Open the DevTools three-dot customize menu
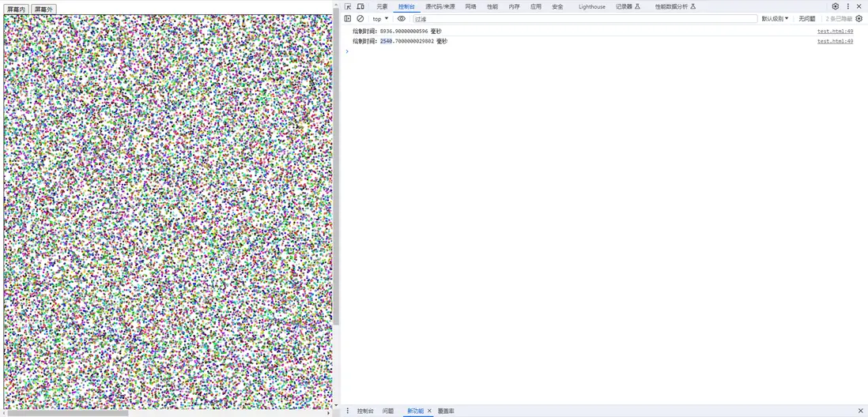The image size is (868, 417). pos(847,6)
